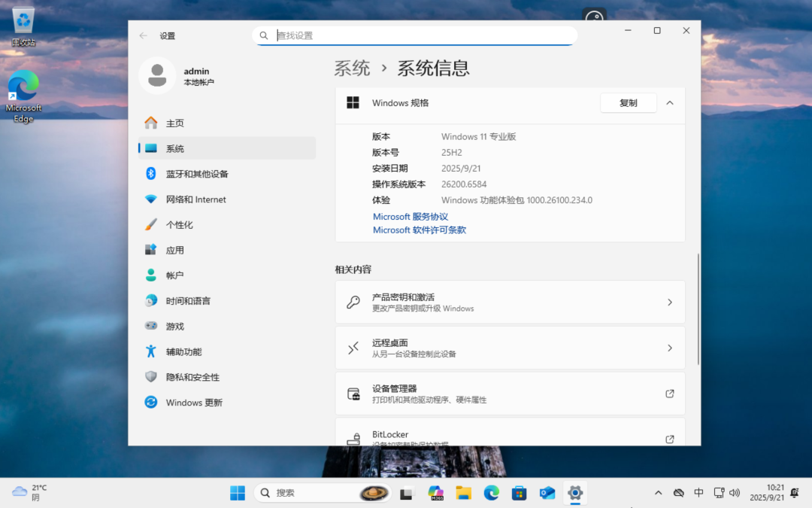Select 蓝牙和其他设备 in sidebar
The height and width of the screenshot is (508, 812).
coord(227,174)
